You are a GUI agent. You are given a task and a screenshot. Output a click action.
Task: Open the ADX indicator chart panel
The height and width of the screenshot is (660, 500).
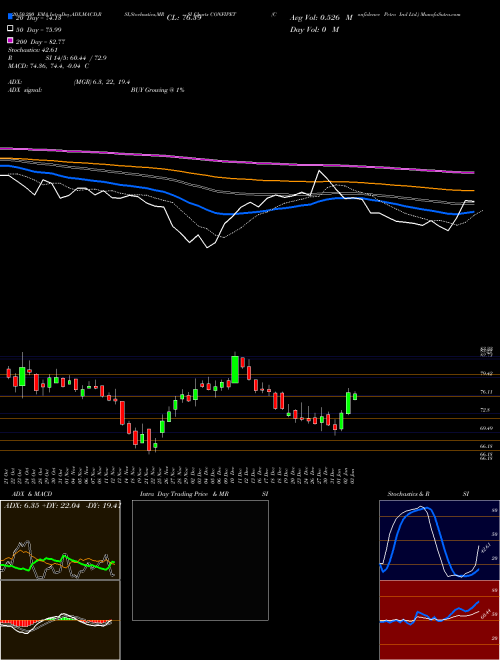click(60, 540)
